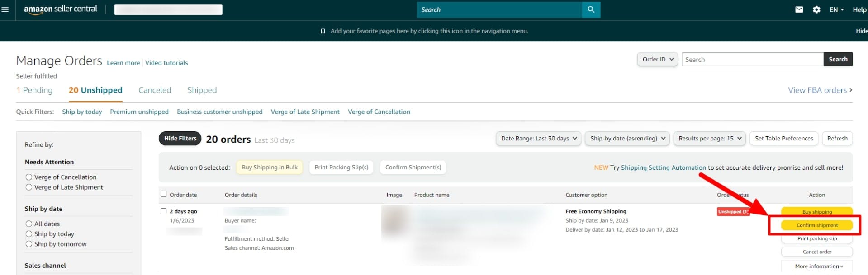The height and width of the screenshot is (275, 868).
Task: Click the Buy Shipping in Bulk button
Action: (270, 168)
